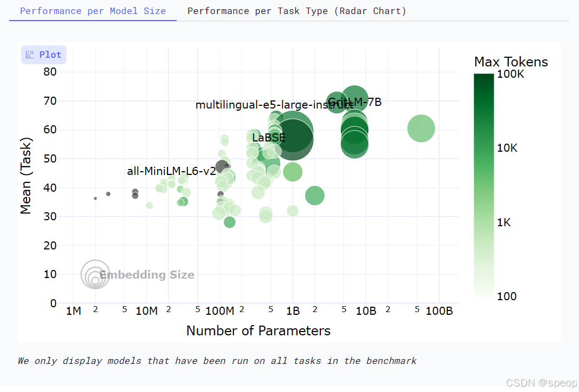Viewport: 579px width, 392px height.
Task: Click the benchmark note below the chart
Action: tap(217, 361)
